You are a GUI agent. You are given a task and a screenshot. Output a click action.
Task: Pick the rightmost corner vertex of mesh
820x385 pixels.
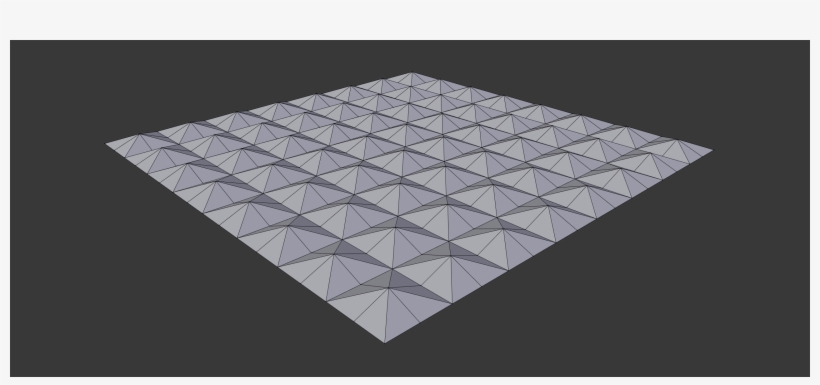pyautogui.click(x=712, y=151)
